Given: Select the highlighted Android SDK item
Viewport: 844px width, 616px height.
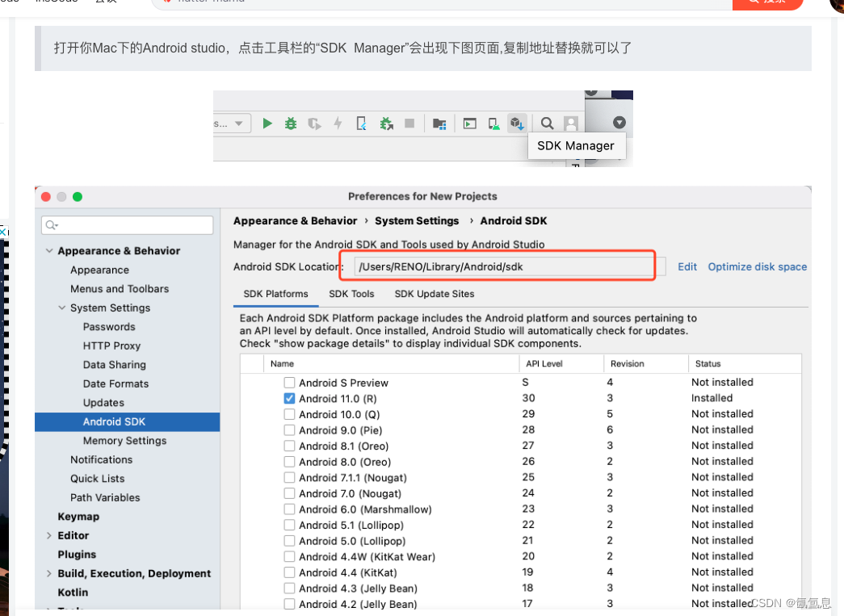Looking at the screenshot, I should click(127, 421).
